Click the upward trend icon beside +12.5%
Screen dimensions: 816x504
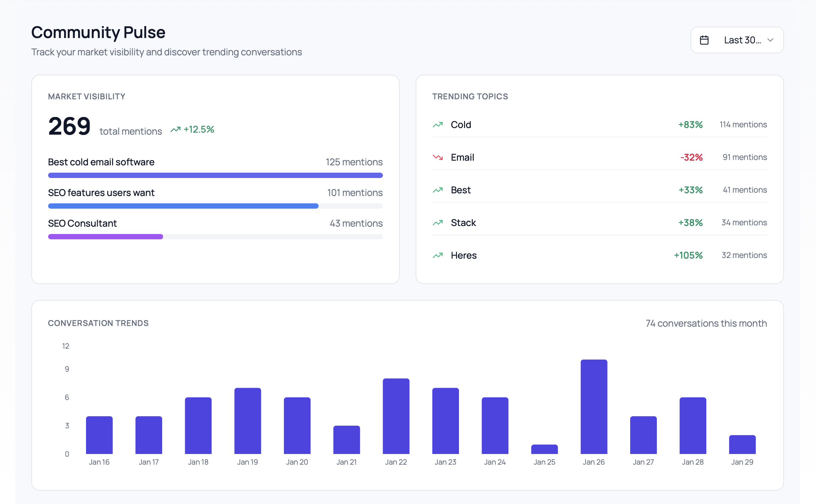click(175, 129)
